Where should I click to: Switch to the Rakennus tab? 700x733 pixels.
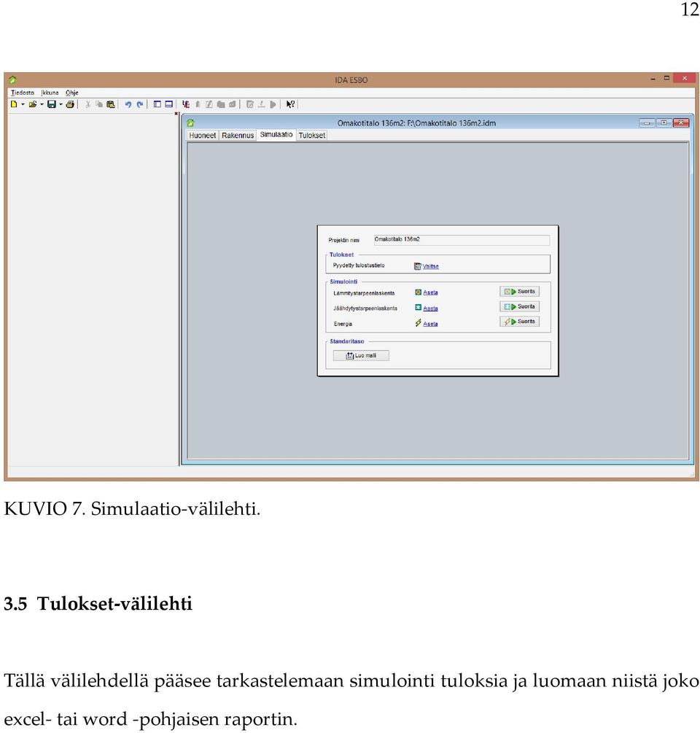click(238, 135)
